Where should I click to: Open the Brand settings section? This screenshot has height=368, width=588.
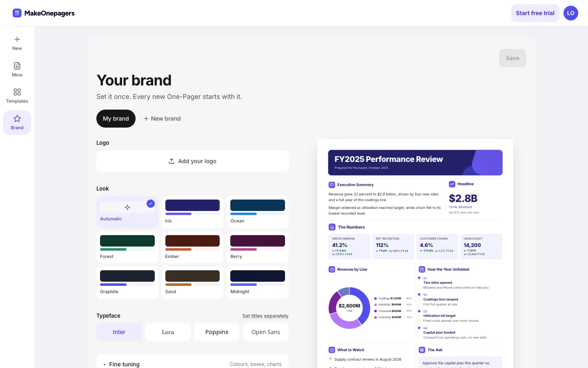coord(17,123)
